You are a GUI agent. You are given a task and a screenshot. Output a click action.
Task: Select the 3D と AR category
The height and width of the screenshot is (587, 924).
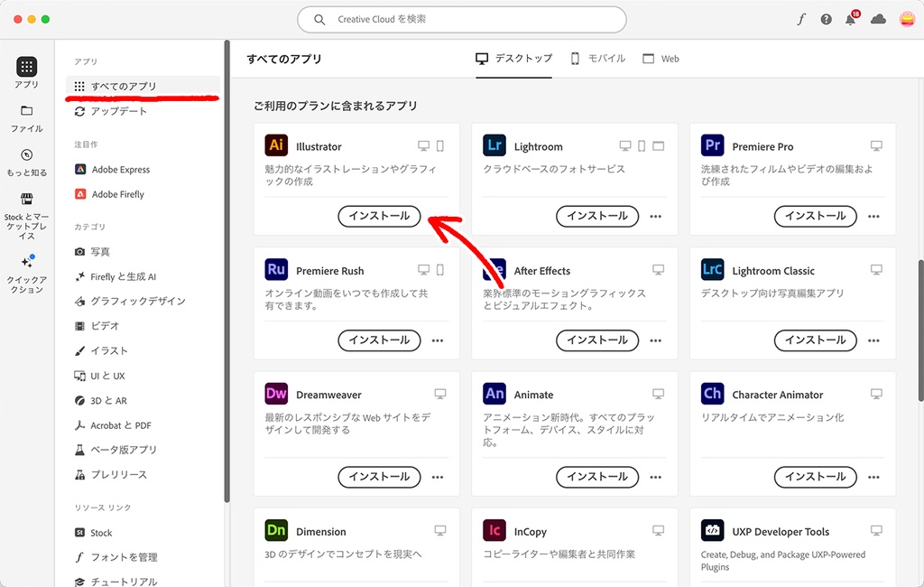pos(101,401)
